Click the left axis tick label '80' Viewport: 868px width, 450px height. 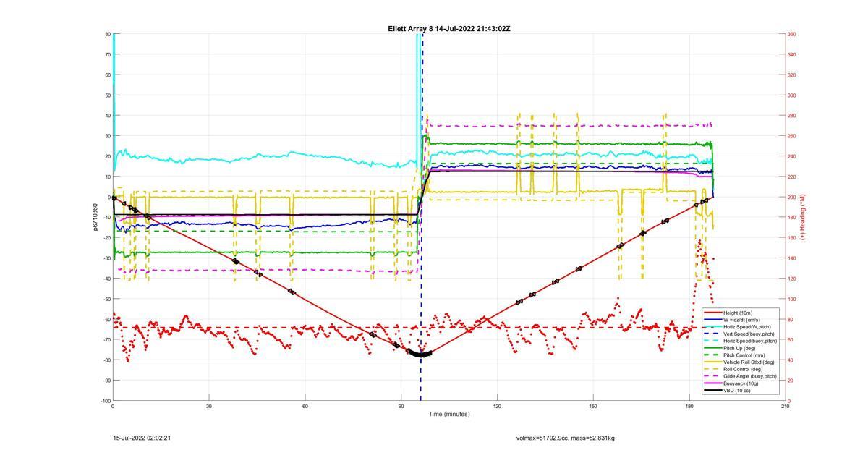[108, 34]
